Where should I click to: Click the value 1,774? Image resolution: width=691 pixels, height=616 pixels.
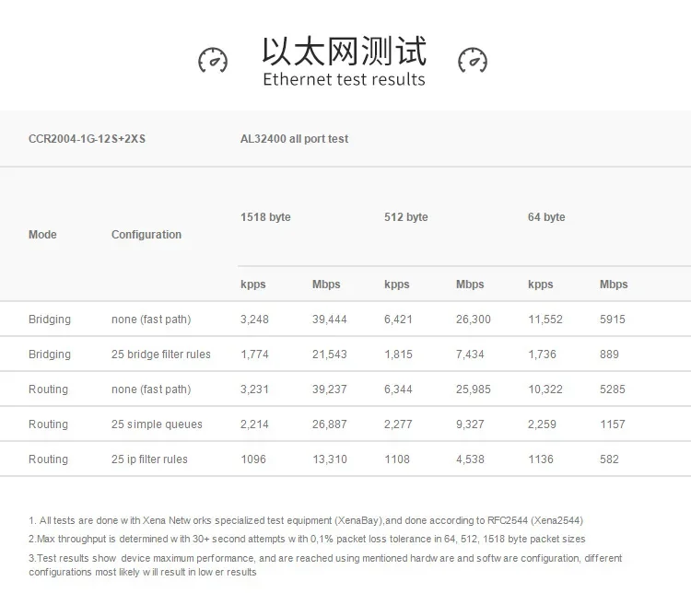254,354
